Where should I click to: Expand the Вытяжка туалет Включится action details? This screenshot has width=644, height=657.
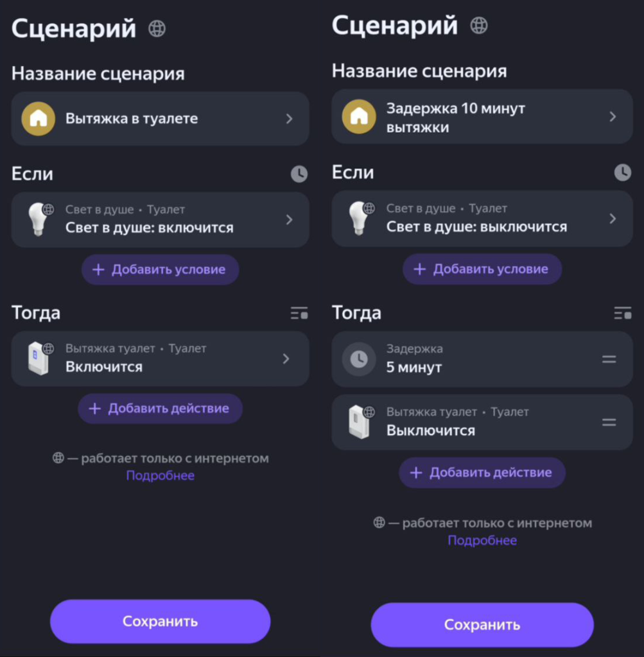click(x=287, y=359)
